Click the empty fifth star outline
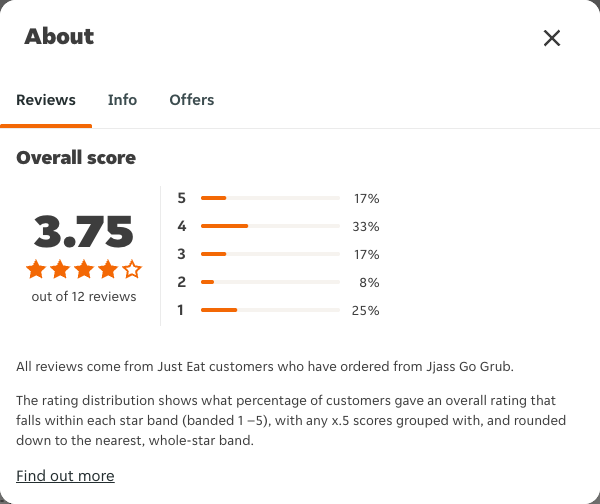This screenshot has width=600, height=504. tap(132, 269)
